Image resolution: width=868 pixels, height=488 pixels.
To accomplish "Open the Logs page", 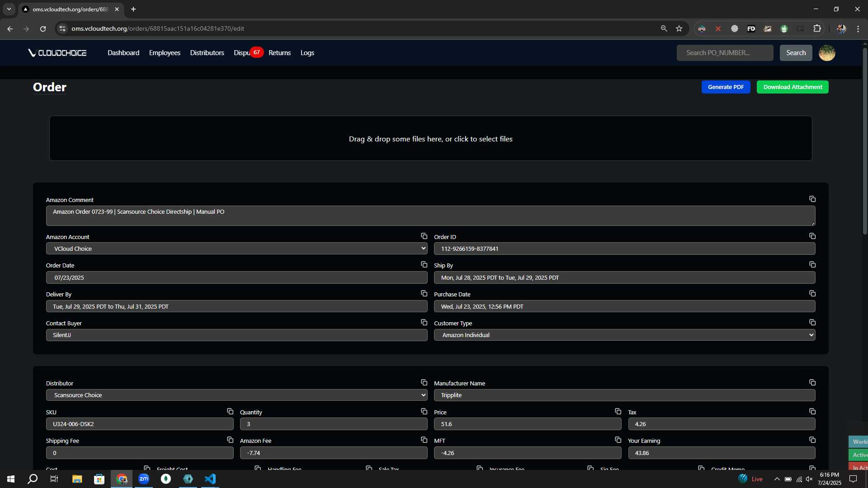I will click(x=307, y=53).
